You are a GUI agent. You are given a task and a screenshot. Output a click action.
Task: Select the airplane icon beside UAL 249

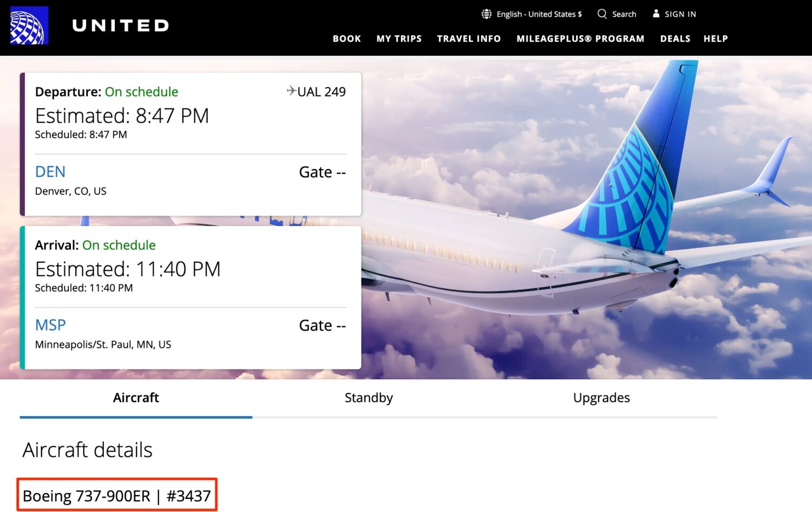coord(291,91)
